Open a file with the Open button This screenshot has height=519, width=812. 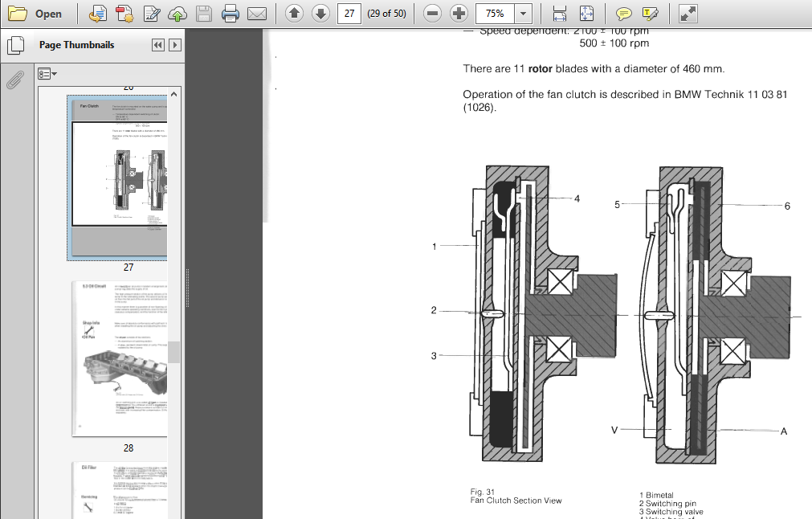pyautogui.click(x=35, y=14)
